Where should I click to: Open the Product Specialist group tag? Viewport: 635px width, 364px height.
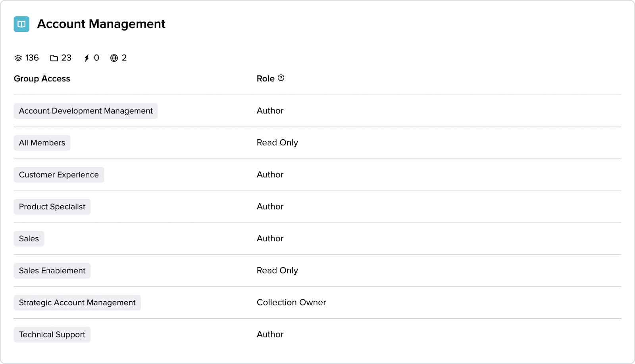coord(52,207)
